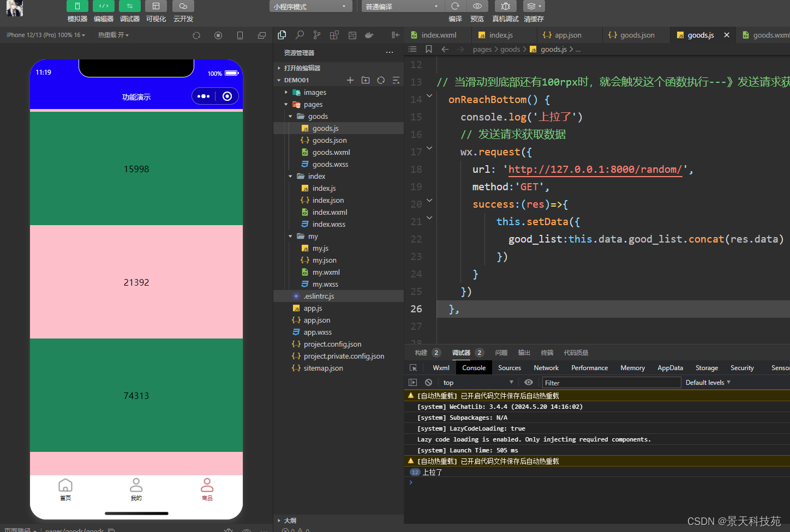Click the editor bookmark icon
The height and width of the screenshot is (532, 790).
[x=429, y=49]
